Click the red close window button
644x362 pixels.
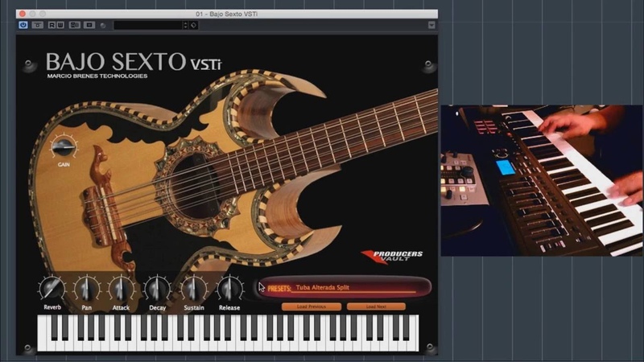[x=23, y=14]
